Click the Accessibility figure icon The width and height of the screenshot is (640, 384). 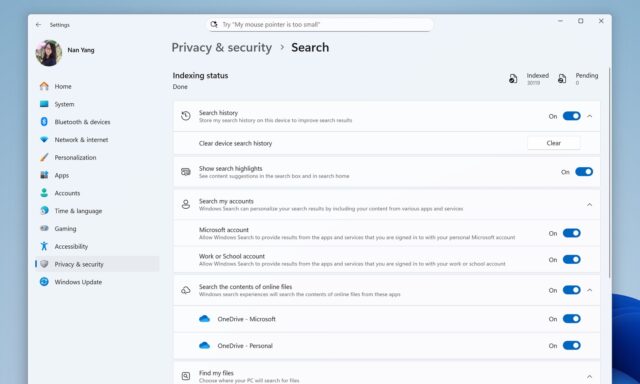click(44, 246)
